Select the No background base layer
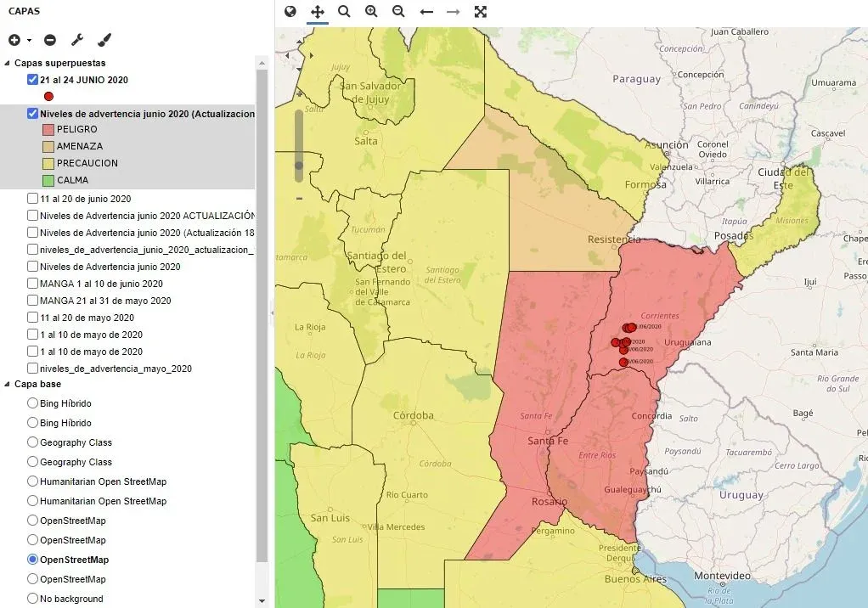This screenshot has width=868, height=608. pyautogui.click(x=33, y=599)
